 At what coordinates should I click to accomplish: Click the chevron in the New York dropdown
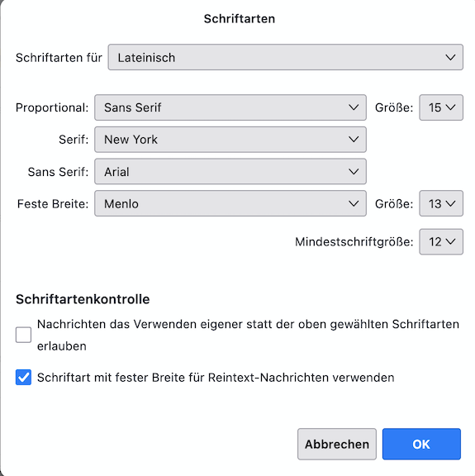354,140
